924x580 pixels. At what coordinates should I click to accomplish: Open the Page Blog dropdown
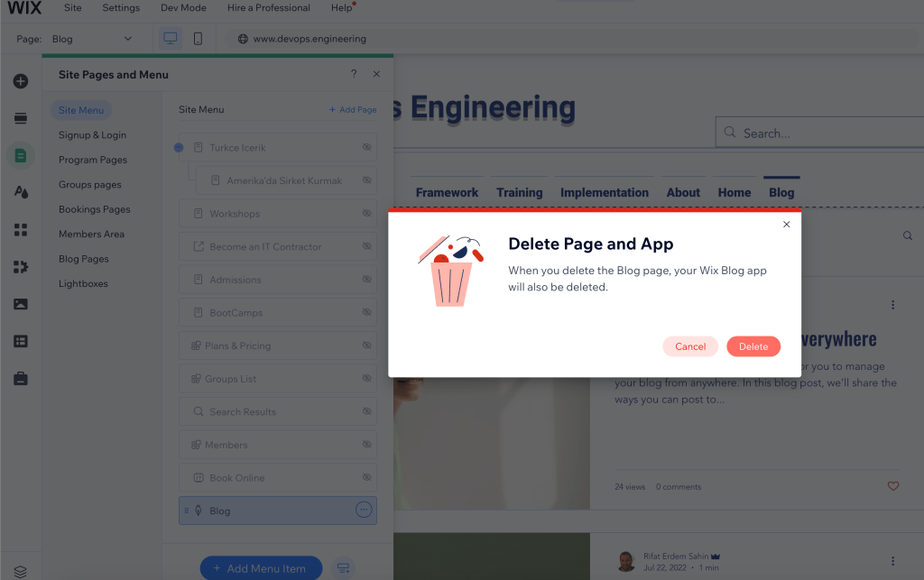pos(91,39)
